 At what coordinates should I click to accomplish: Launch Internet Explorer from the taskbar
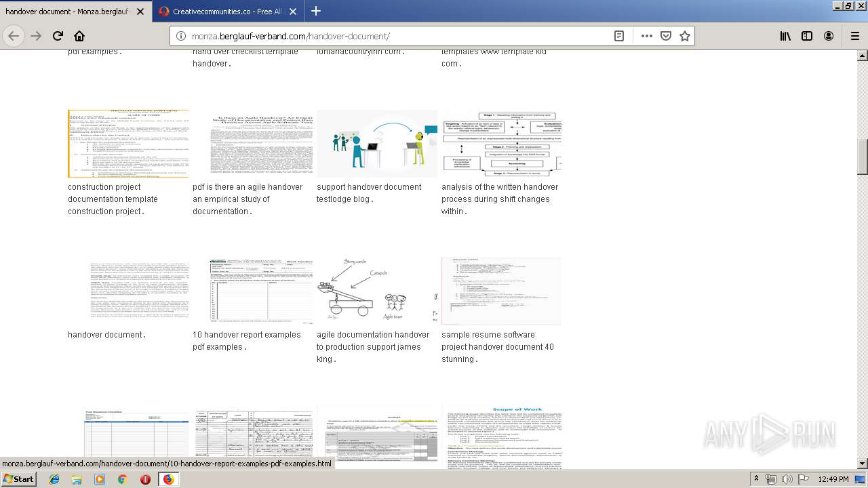coord(54,479)
